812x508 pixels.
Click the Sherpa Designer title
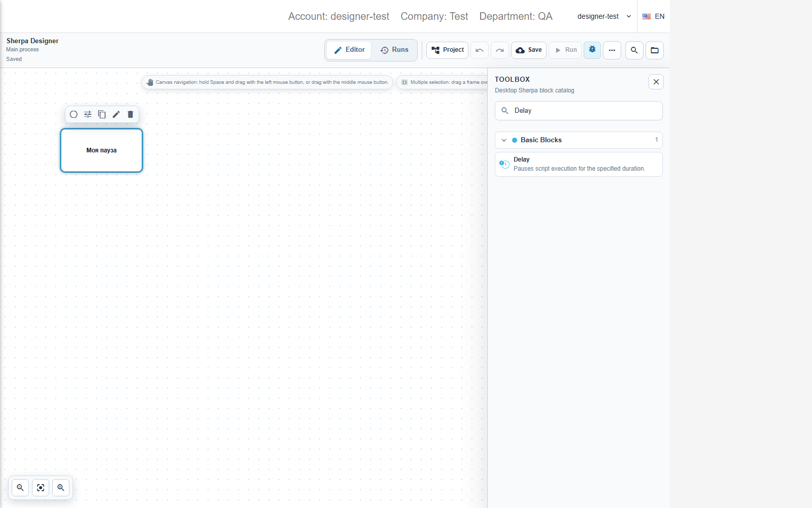(32, 41)
